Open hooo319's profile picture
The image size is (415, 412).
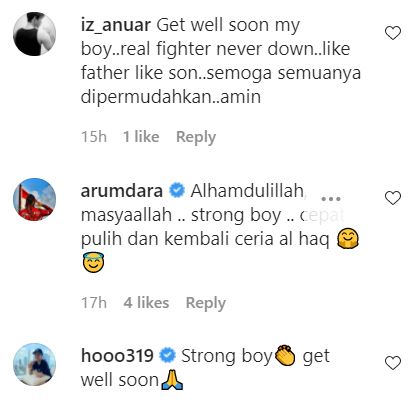(x=34, y=364)
